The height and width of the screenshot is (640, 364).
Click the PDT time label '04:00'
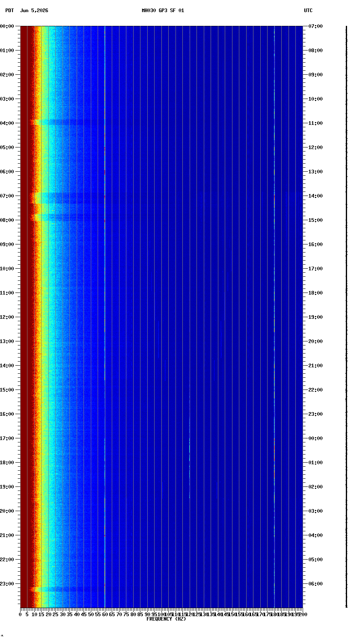7,123
